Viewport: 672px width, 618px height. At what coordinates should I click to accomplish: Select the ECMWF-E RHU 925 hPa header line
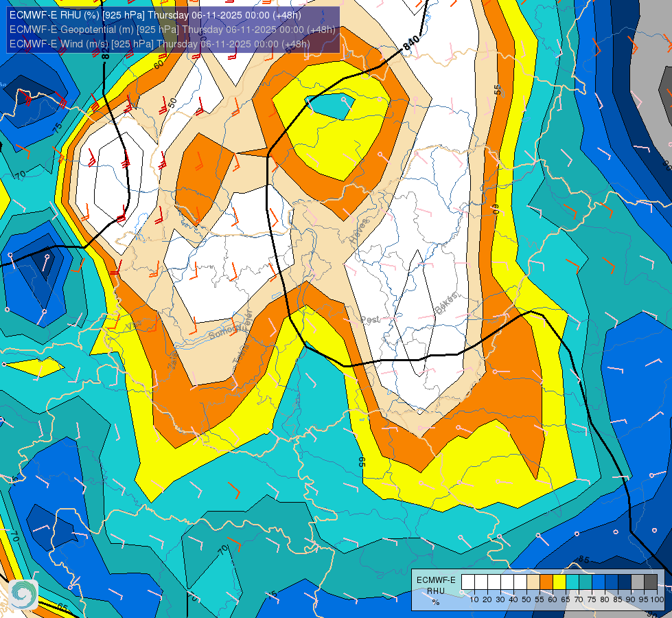tap(155, 15)
